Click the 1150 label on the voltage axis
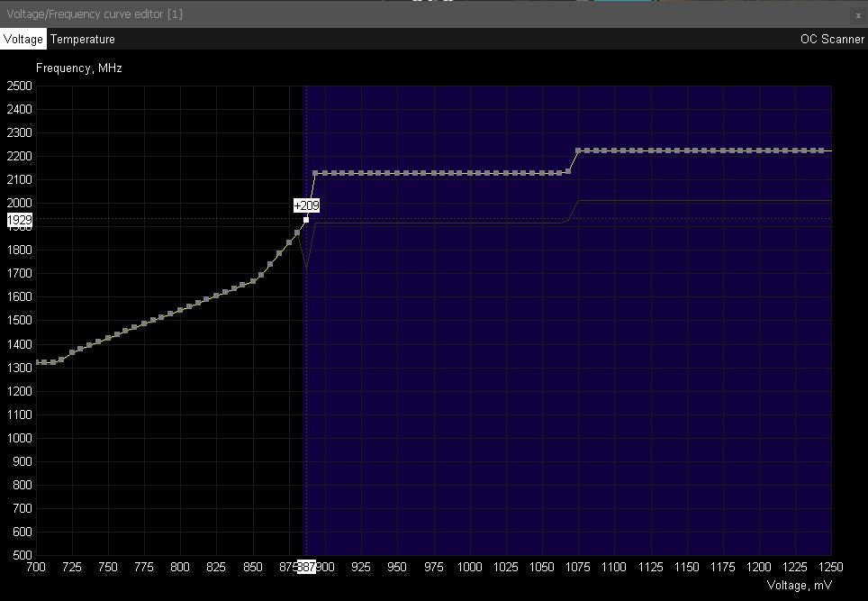The image size is (868, 601). [x=686, y=567]
